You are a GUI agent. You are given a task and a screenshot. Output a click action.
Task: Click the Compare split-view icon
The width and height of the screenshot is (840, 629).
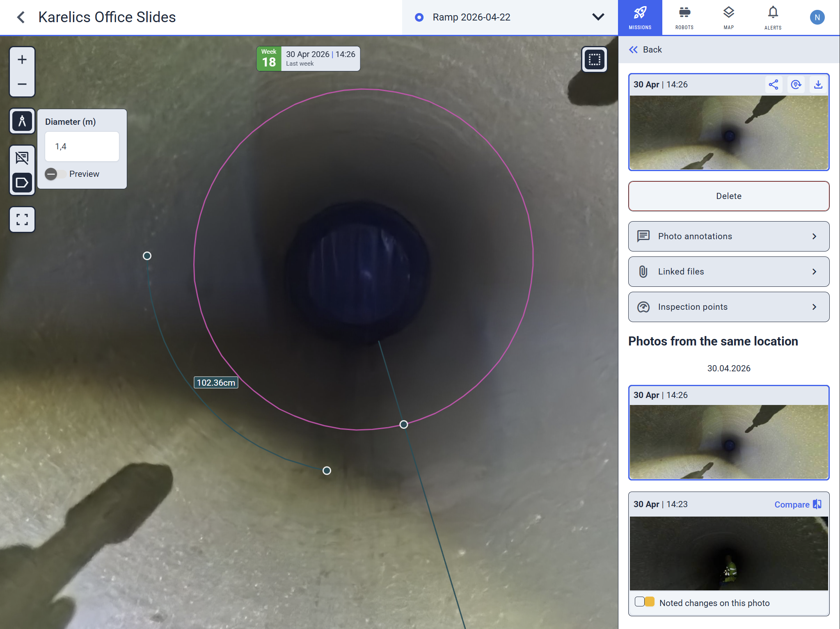coord(817,504)
